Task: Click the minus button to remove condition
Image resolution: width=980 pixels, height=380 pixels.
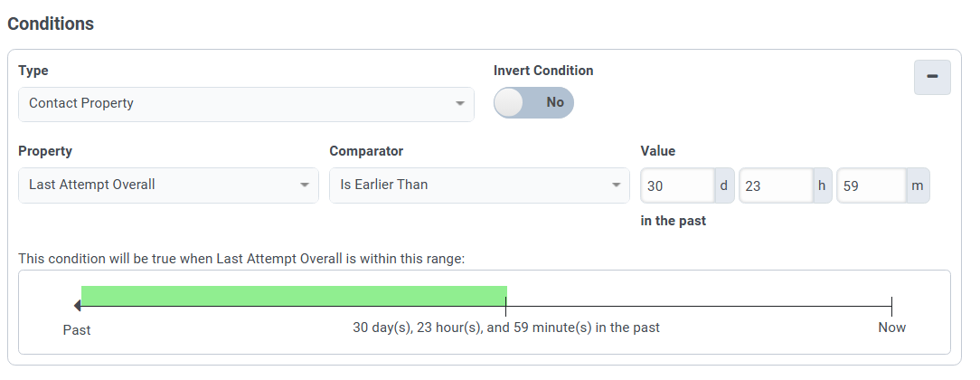Action: [932, 77]
